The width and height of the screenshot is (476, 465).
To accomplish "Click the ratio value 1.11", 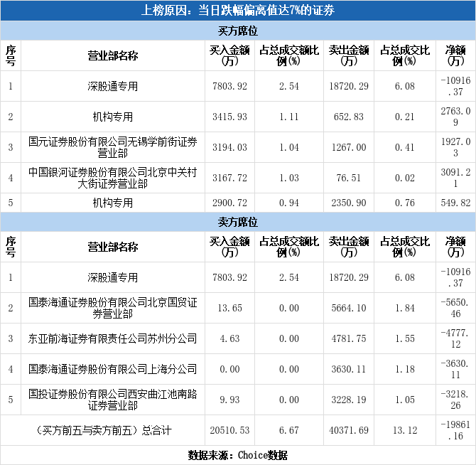I will point(288,117).
